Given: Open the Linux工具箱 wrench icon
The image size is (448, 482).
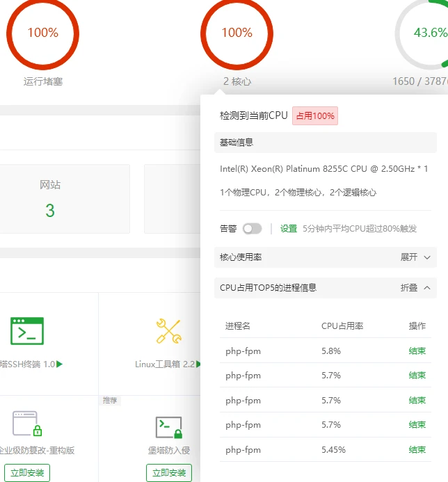Looking at the screenshot, I should pyautogui.click(x=168, y=331).
